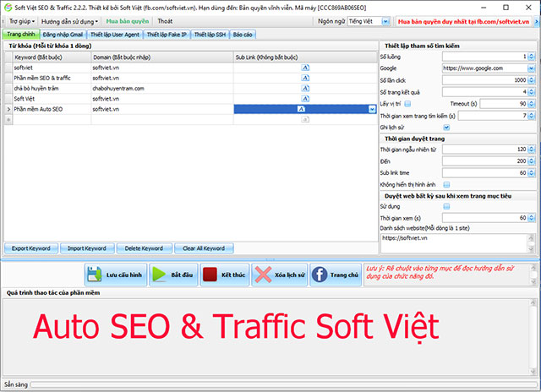Screen dimensions: 541x392
Task: Click Lưu cấu hình save button
Action: [x=116, y=275]
